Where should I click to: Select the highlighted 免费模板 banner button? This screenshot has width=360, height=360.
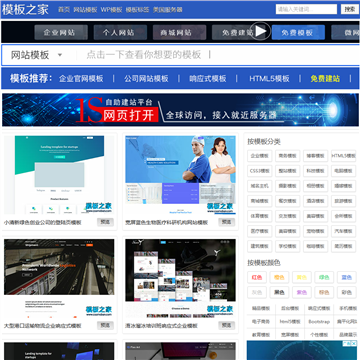click(x=298, y=32)
